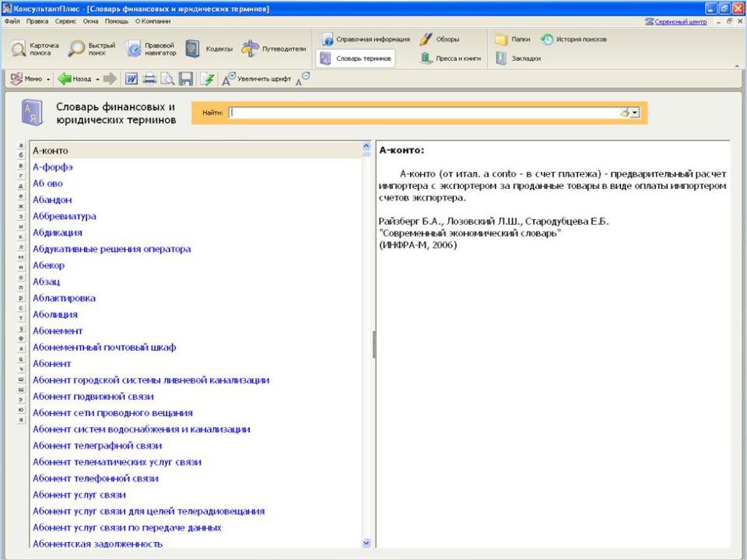
Task: Open the Сервис menu
Action: pos(65,22)
